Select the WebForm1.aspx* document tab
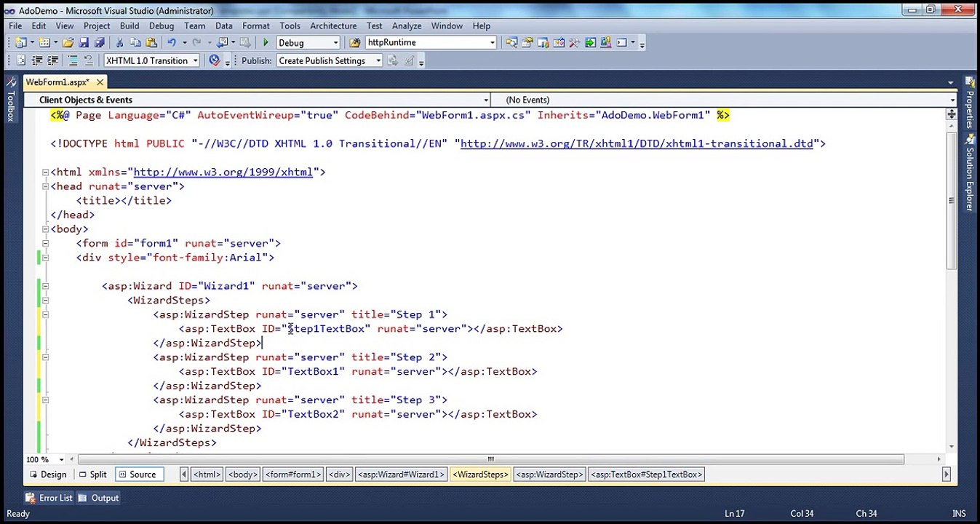 pyautogui.click(x=57, y=82)
